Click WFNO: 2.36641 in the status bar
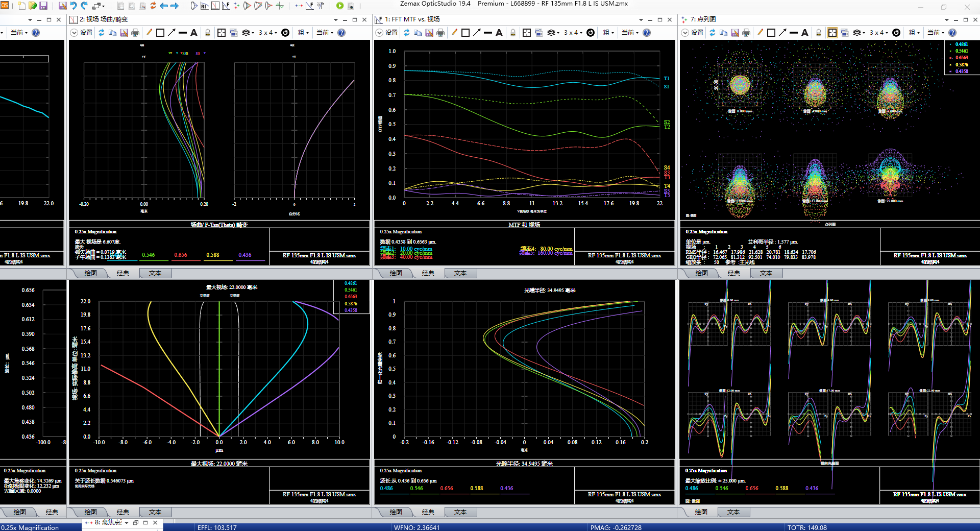 click(x=416, y=527)
